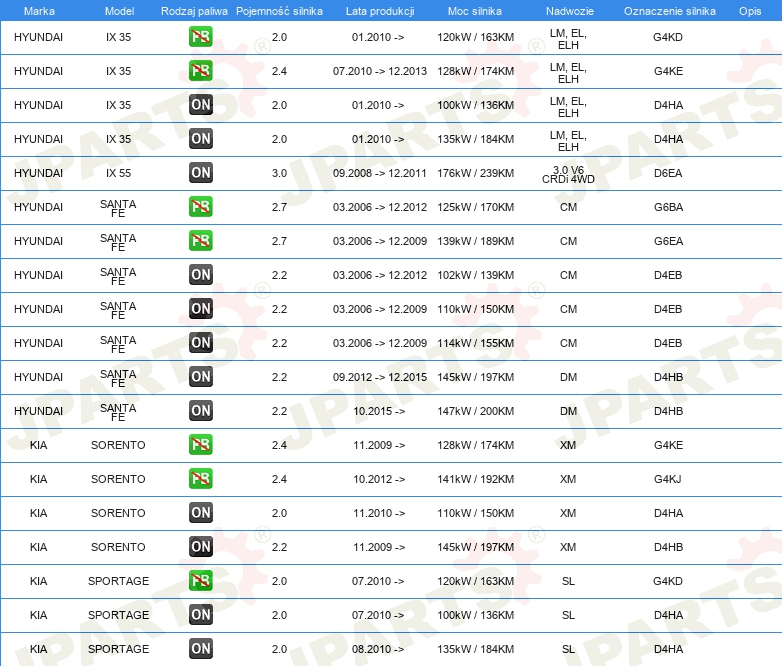Click the 125kW / 170KM power cell

click(x=475, y=207)
